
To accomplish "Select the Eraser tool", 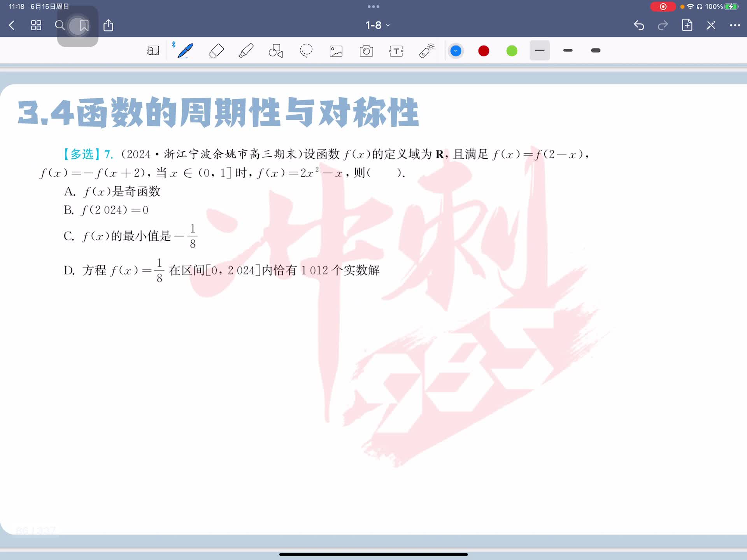I will tap(216, 51).
